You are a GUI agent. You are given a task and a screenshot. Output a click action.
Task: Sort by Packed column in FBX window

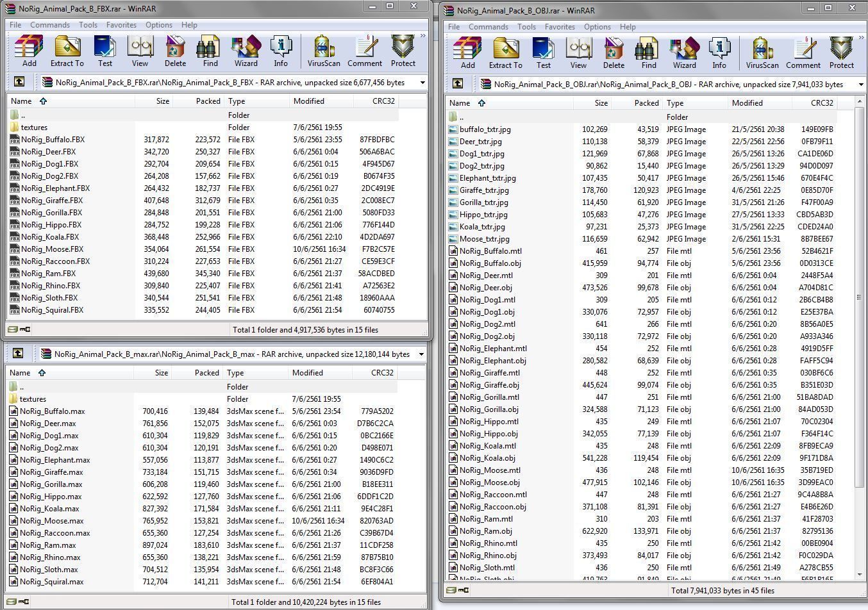198,101
